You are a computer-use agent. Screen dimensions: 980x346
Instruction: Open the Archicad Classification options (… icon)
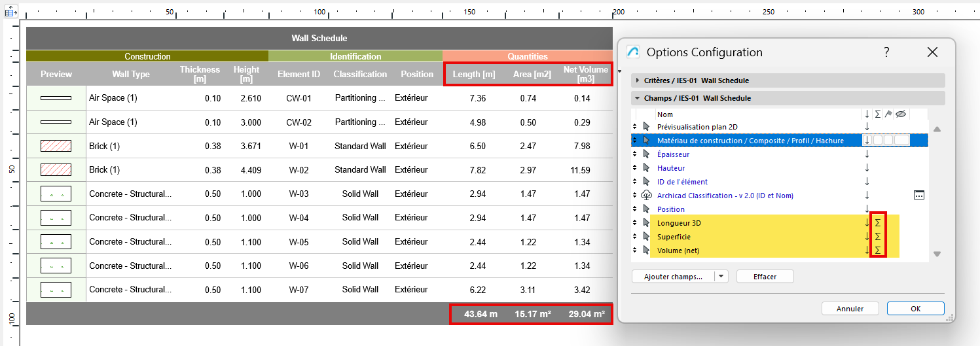[x=919, y=195]
